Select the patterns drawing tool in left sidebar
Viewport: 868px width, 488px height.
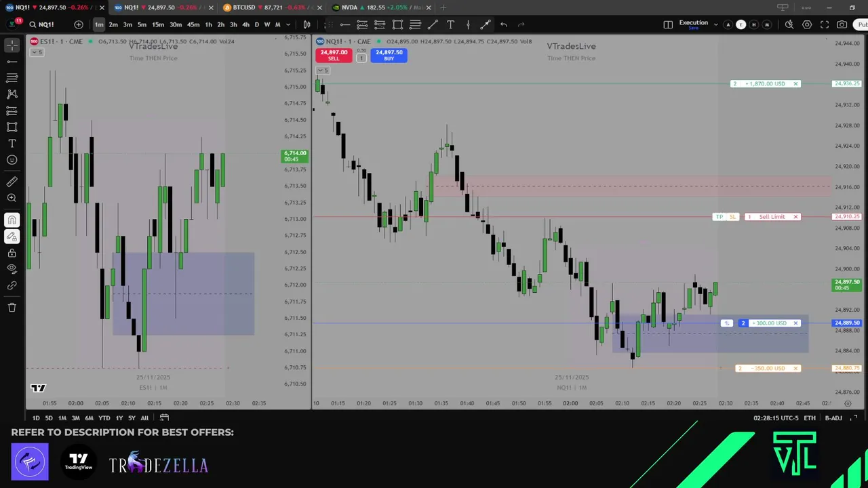coord(12,94)
